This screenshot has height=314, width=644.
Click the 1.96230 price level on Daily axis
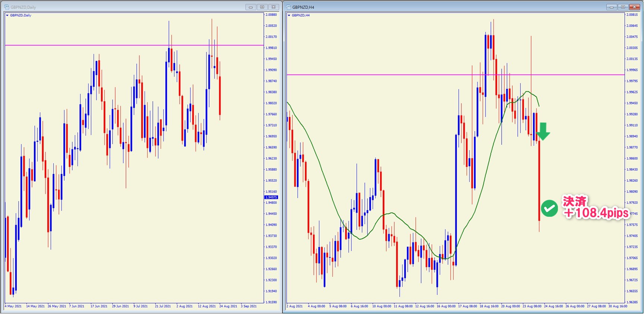click(271, 158)
